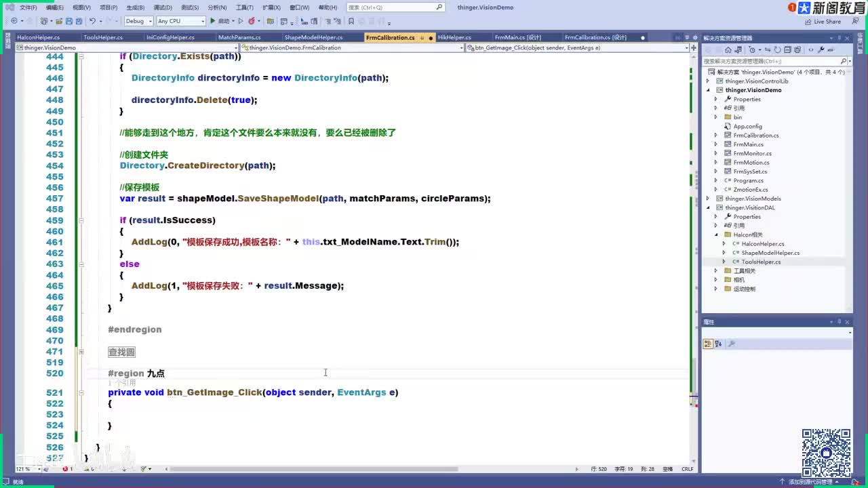
Task: Open the btn_GetImage_Click member dropdown
Action: 576,47
